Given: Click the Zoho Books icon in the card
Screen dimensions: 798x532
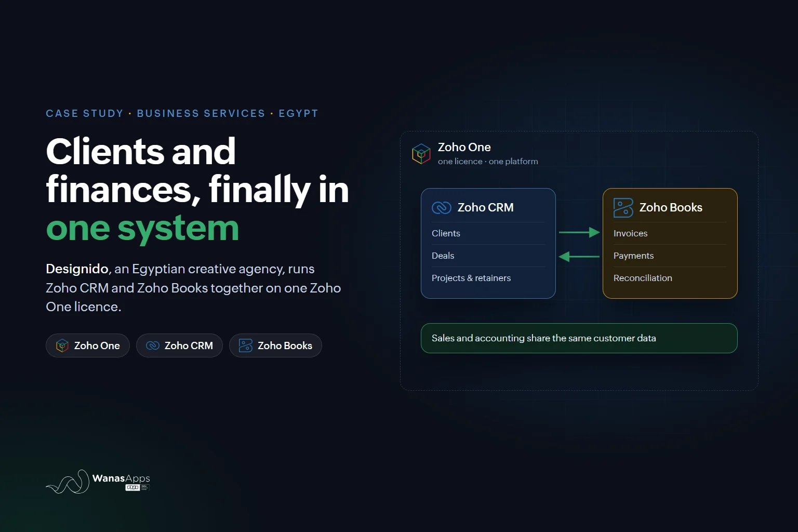Looking at the screenshot, I should 623,208.
